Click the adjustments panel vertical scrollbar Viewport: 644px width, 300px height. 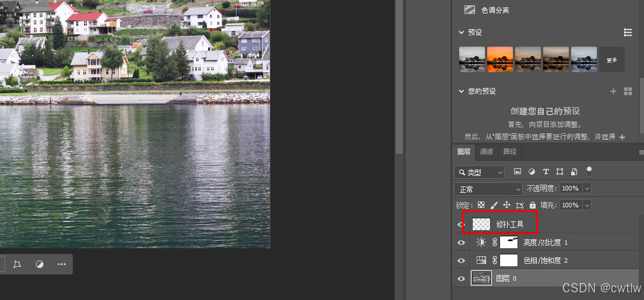641,111
